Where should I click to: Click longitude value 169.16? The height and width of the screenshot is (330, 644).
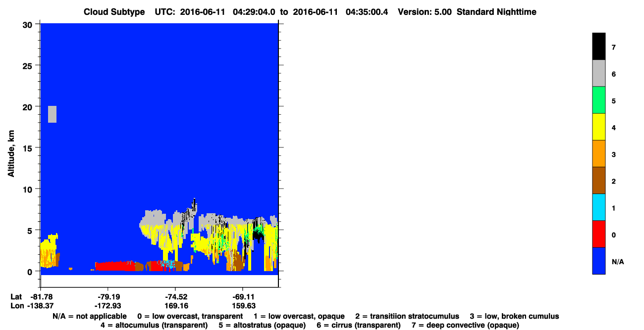(176, 306)
